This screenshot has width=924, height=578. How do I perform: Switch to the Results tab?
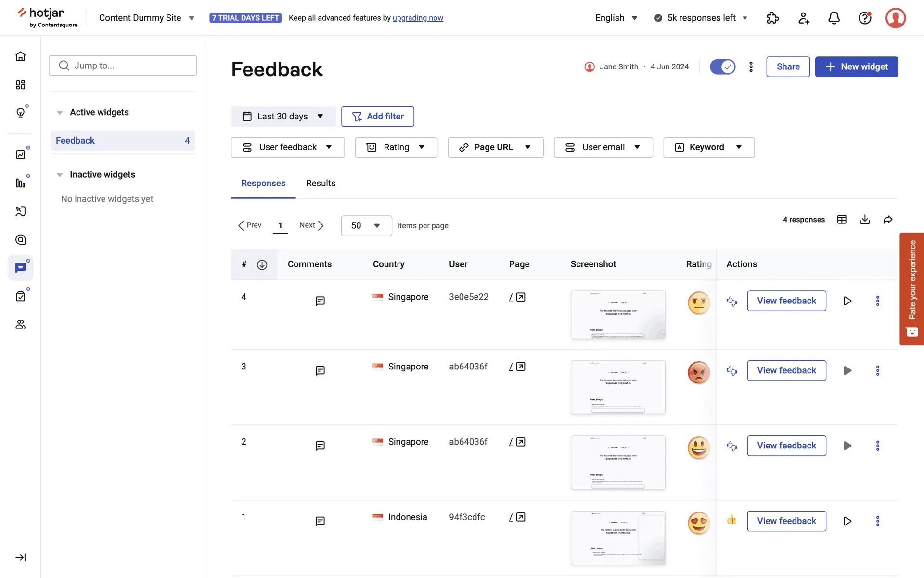(321, 183)
